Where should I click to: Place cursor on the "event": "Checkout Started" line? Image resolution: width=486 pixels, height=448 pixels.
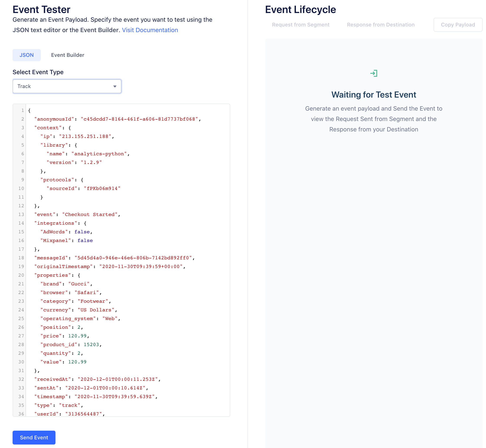pos(77,214)
